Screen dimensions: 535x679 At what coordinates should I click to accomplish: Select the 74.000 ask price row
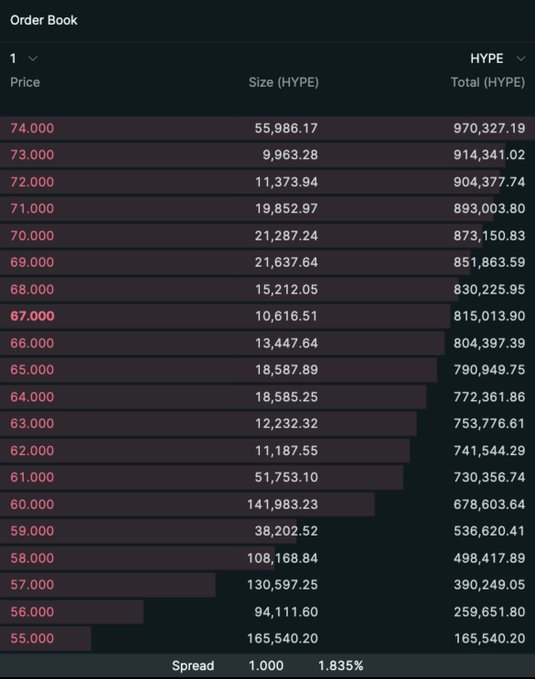point(267,128)
